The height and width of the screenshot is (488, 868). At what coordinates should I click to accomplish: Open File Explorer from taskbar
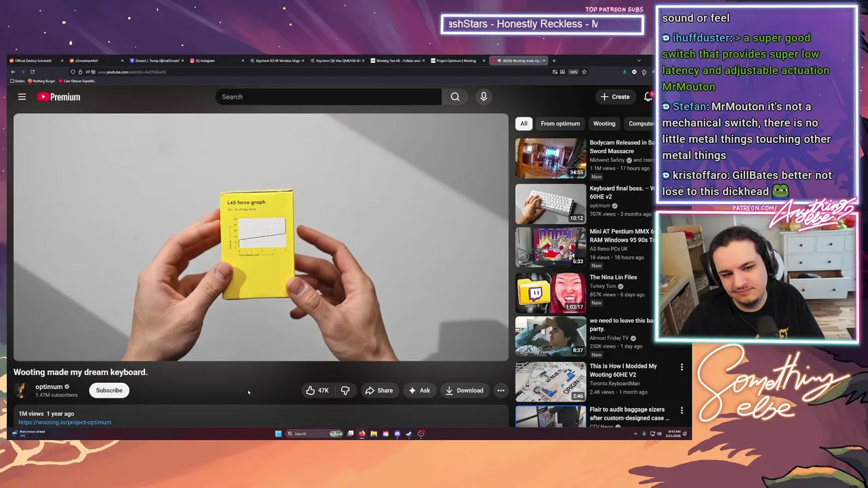point(374,434)
